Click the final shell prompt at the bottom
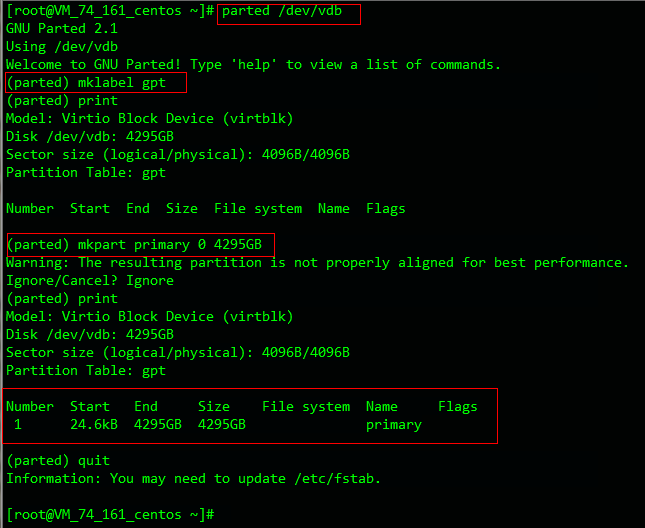The width and height of the screenshot is (645, 528). coord(106,514)
